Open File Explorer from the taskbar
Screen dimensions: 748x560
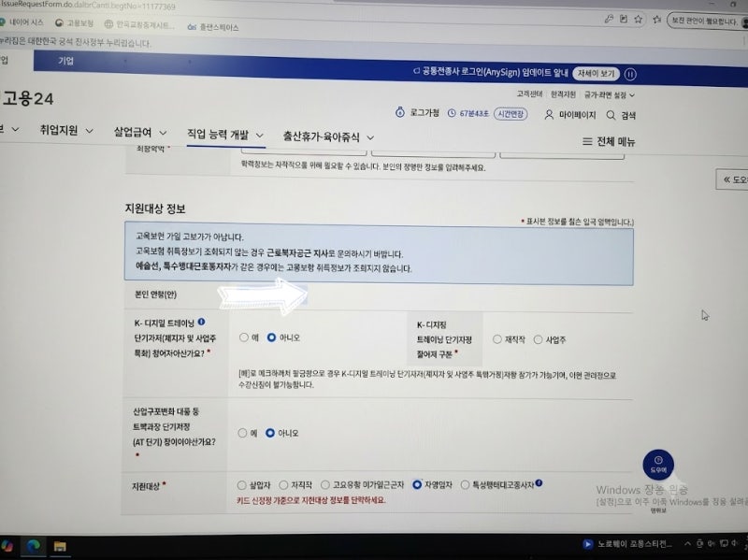tap(60, 546)
